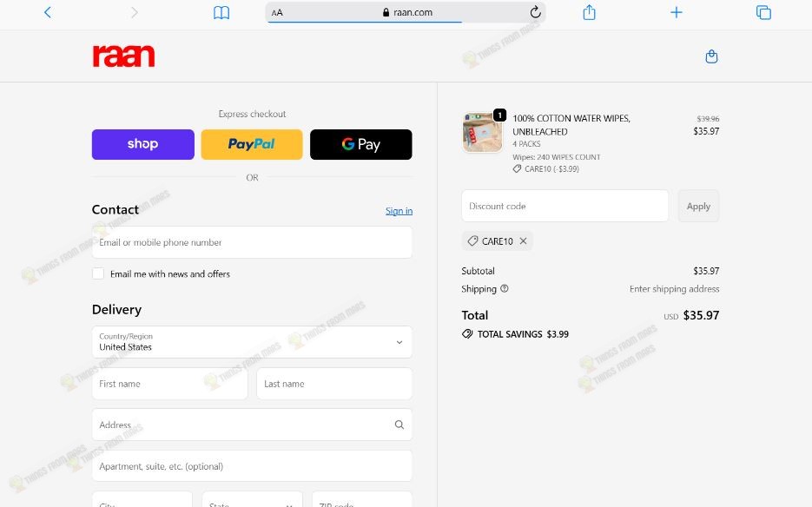Image resolution: width=812 pixels, height=507 pixels.
Task: Tap the raan.com address bar
Action: click(x=406, y=12)
